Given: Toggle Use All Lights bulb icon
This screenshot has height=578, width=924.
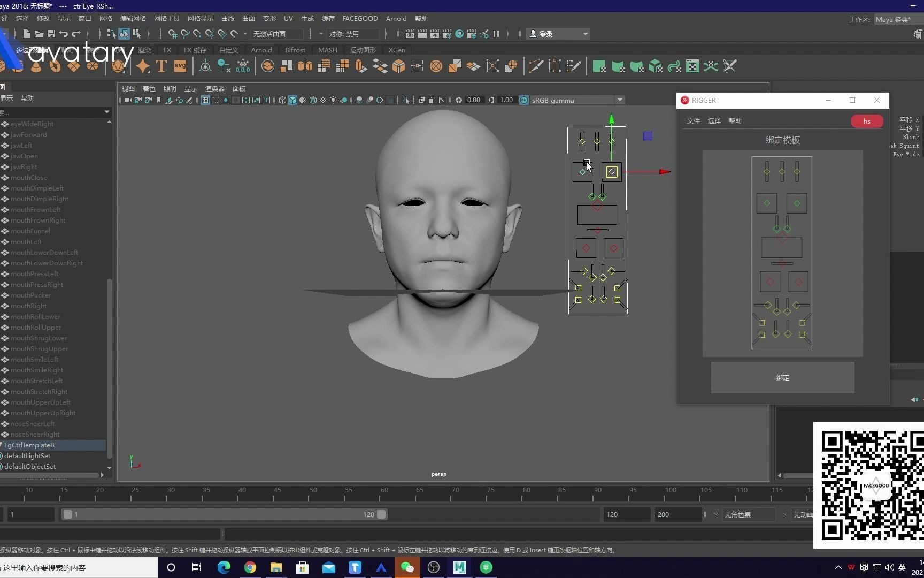Looking at the screenshot, I should click(333, 100).
